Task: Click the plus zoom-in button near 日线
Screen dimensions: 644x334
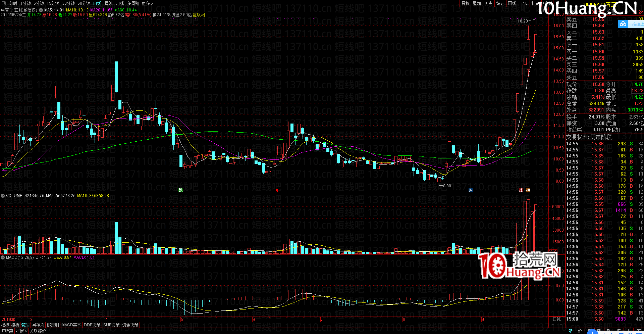Action: click(x=553, y=325)
